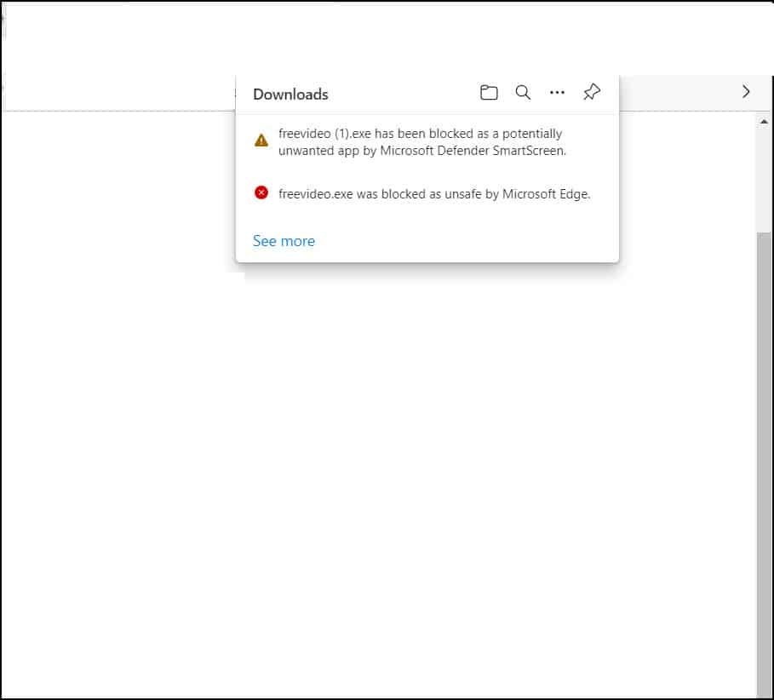Open the See more link
Image resolution: width=774 pixels, height=700 pixels.
(x=284, y=241)
